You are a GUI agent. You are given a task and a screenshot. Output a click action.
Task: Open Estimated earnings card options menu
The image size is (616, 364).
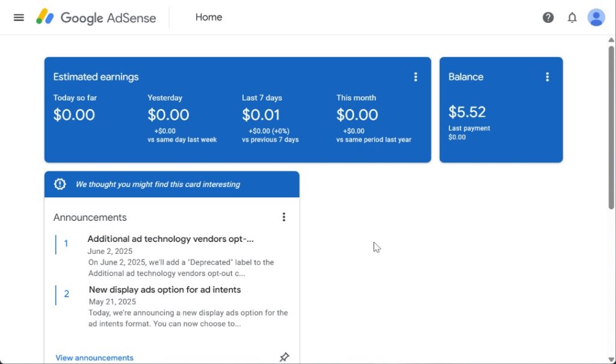pyautogui.click(x=415, y=77)
